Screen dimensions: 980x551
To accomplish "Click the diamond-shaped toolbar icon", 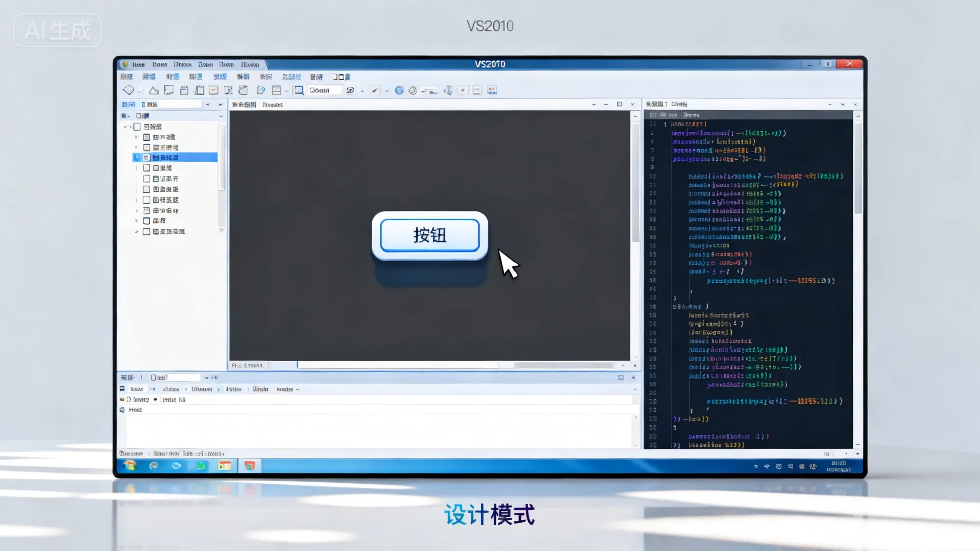I will click(128, 90).
